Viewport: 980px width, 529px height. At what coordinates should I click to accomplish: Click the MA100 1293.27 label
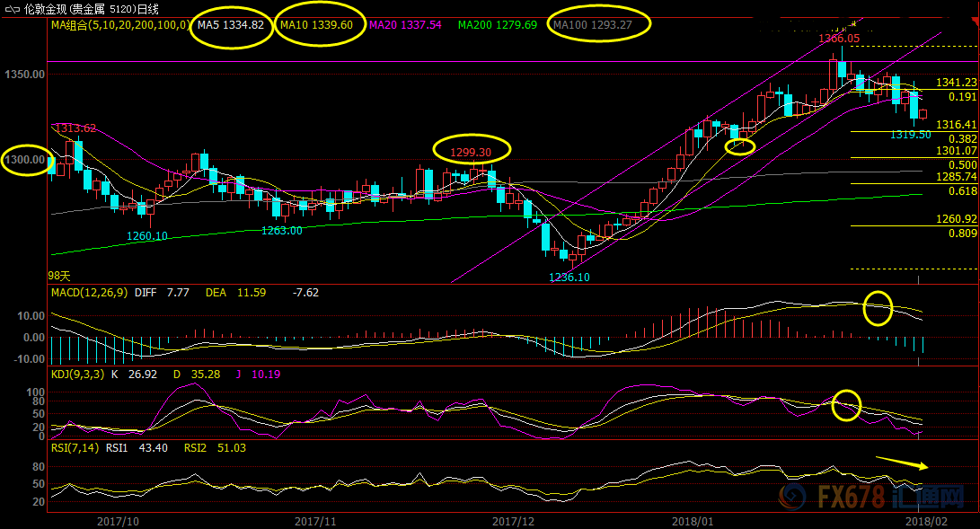point(594,25)
